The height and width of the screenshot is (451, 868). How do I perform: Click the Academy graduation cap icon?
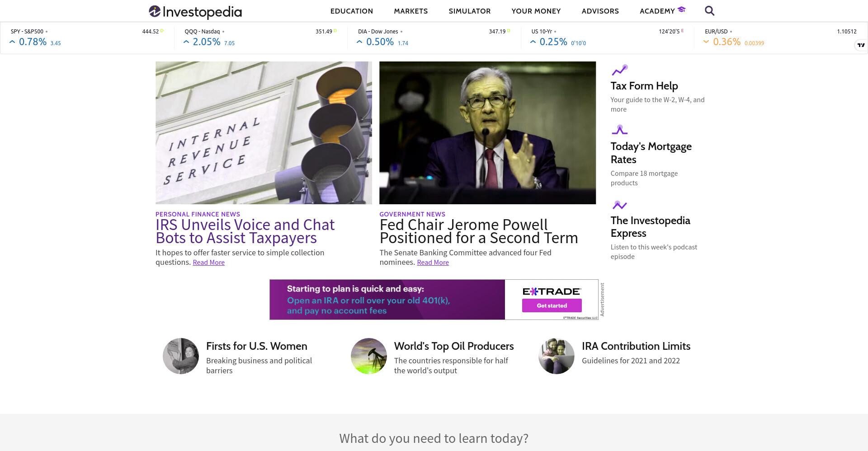tap(682, 9)
